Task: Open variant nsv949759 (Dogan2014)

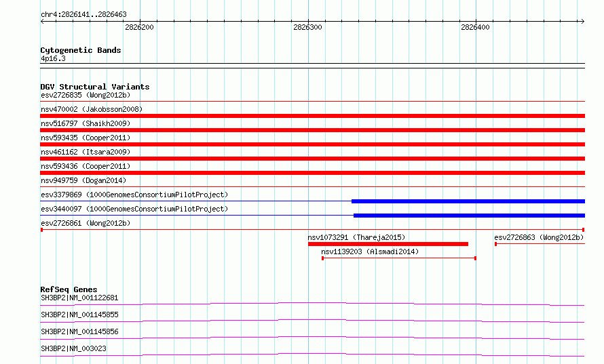Action: point(83,180)
